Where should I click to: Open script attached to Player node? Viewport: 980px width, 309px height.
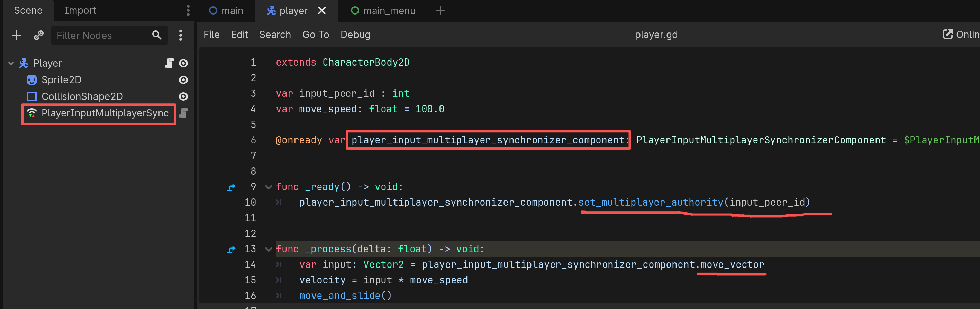point(169,63)
